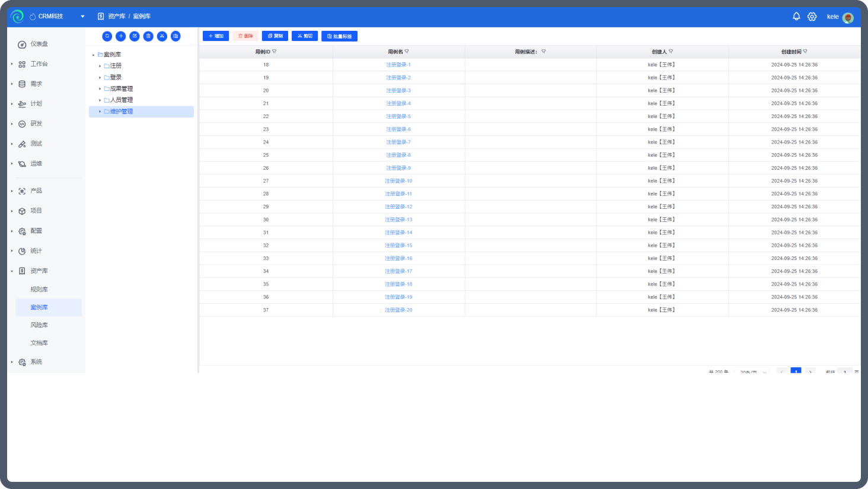Click the refresh tree round icon

107,36
